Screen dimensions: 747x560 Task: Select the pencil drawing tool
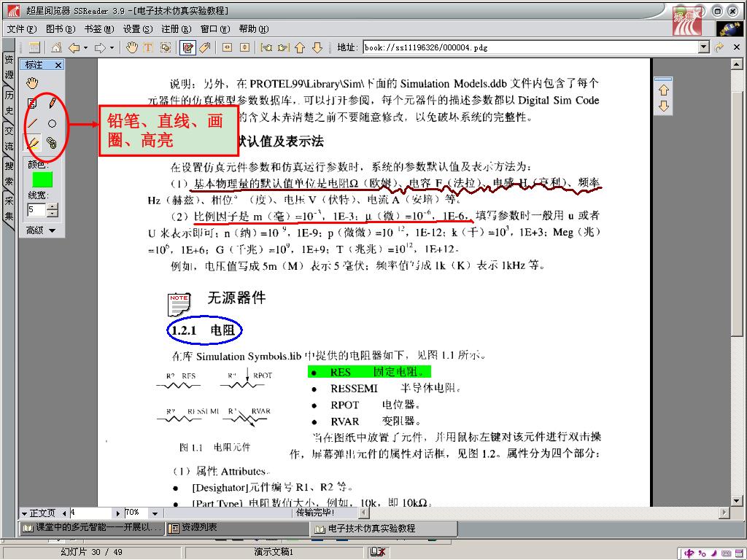point(52,103)
